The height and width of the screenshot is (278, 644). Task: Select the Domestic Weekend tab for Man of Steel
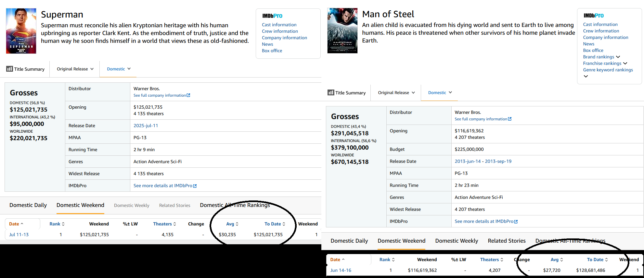(401, 241)
